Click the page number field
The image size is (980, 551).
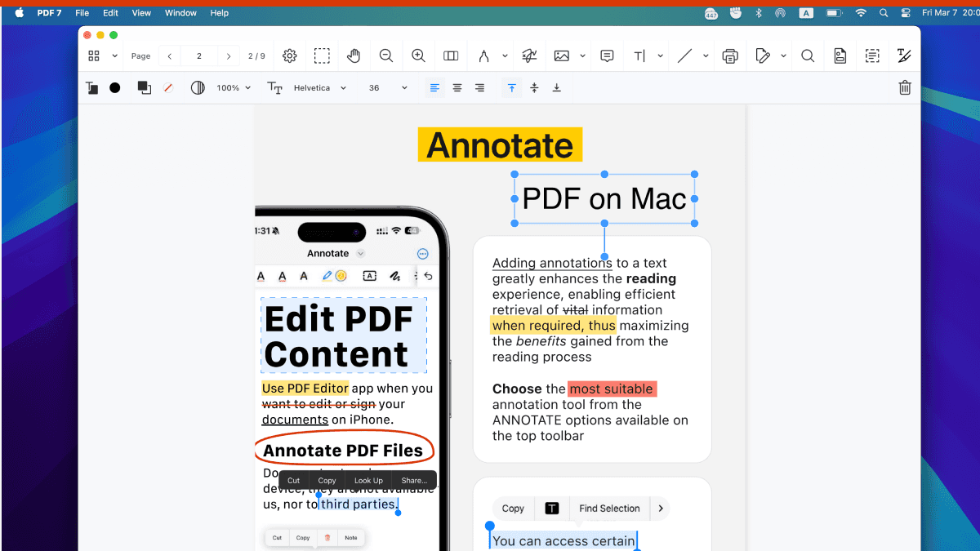click(x=198, y=56)
